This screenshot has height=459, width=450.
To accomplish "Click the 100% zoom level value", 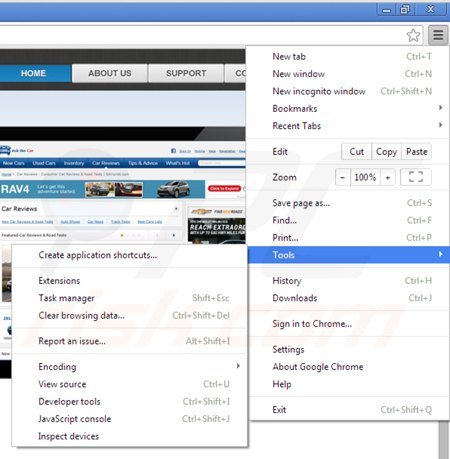I will (365, 177).
